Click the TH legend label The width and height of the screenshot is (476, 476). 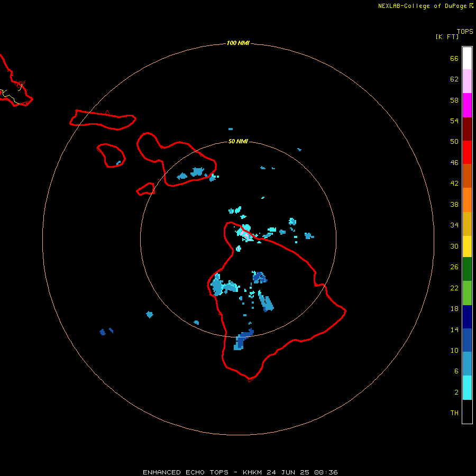tap(454, 413)
